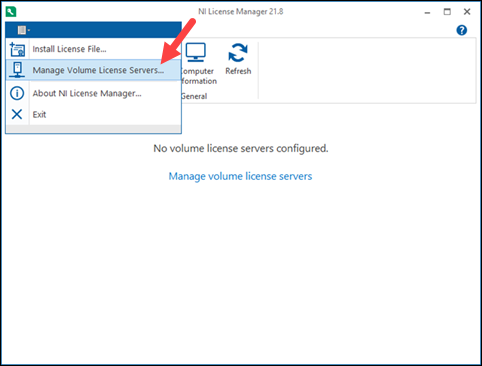Click the Install License File icon
The width and height of the screenshot is (482, 366).
pos(17,49)
